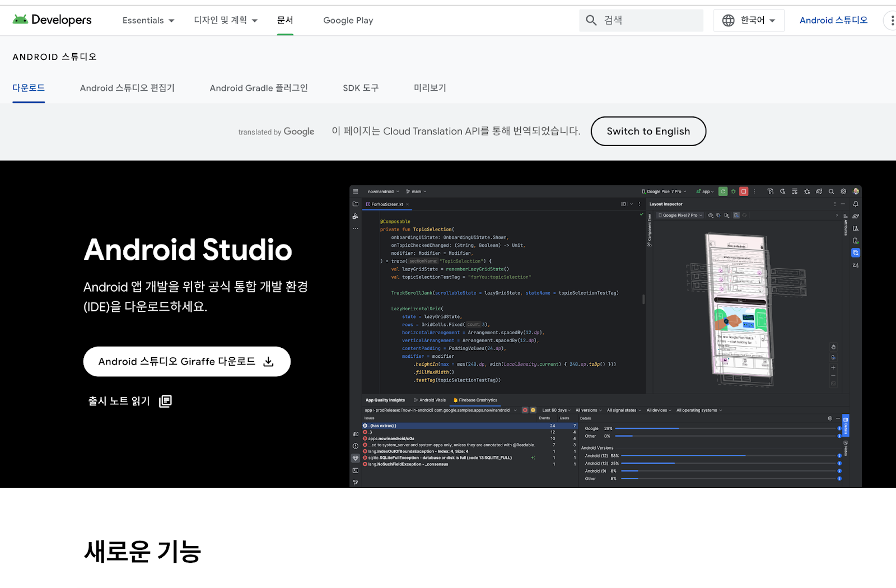Select the SQLiteFullException issue row

(x=470, y=458)
